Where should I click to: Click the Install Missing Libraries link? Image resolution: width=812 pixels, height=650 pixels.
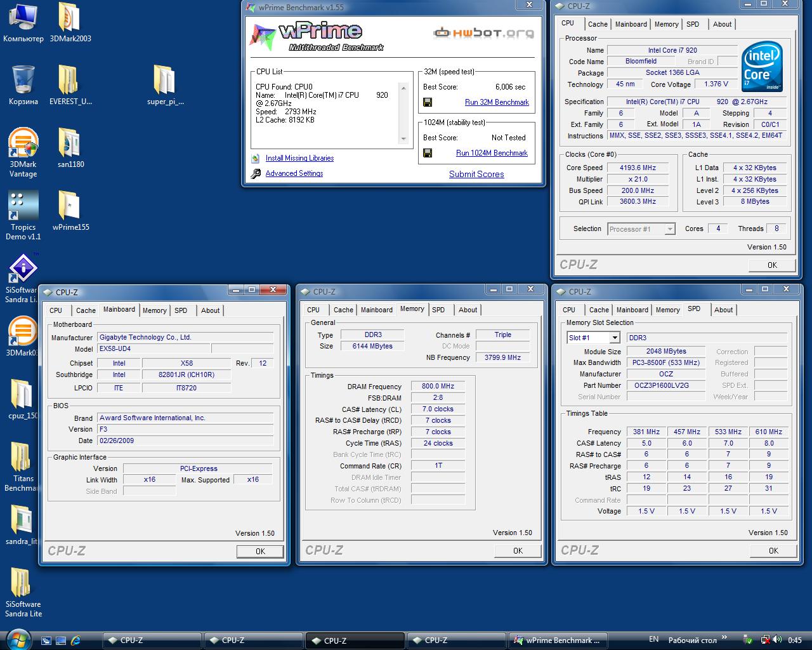(x=299, y=158)
